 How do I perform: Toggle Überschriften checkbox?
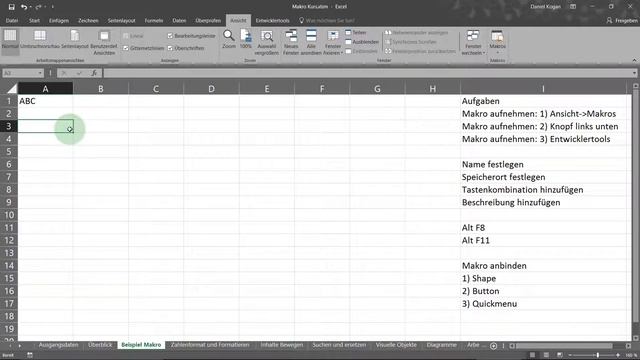coord(170,48)
